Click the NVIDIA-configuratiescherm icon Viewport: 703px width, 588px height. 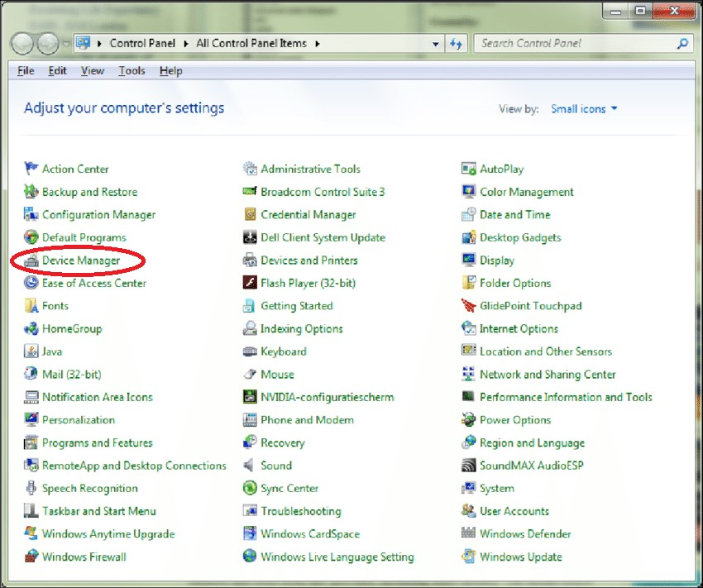250,397
